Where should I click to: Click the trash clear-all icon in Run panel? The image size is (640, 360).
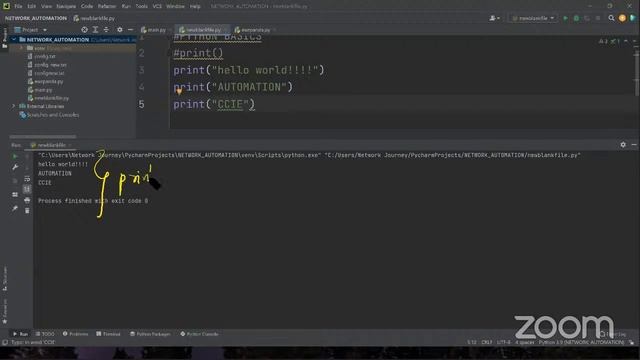pyautogui.click(x=27, y=211)
